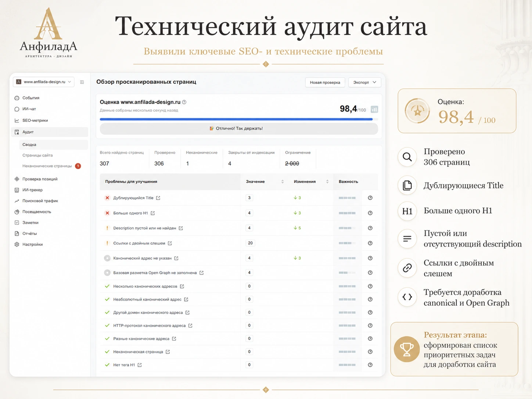Open the help icon beside the site score title
This screenshot has width=532, height=399.
[x=184, y=102]
